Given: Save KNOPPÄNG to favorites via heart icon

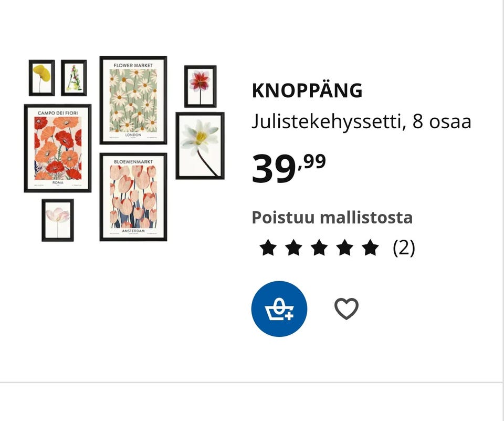Looking at the screenshot, I should (347, 309).
